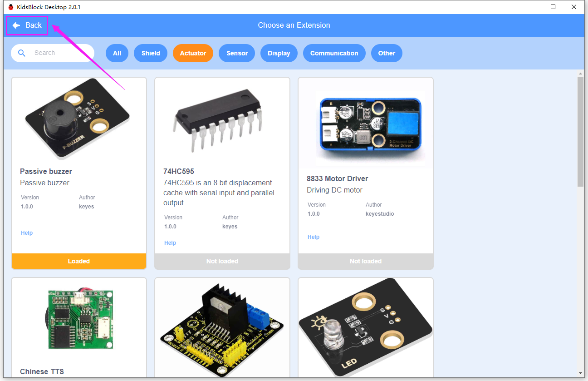Load the 8833 Motor Driver extension
Viewport: 588px width, 381px height.
(x=366, y=261)
